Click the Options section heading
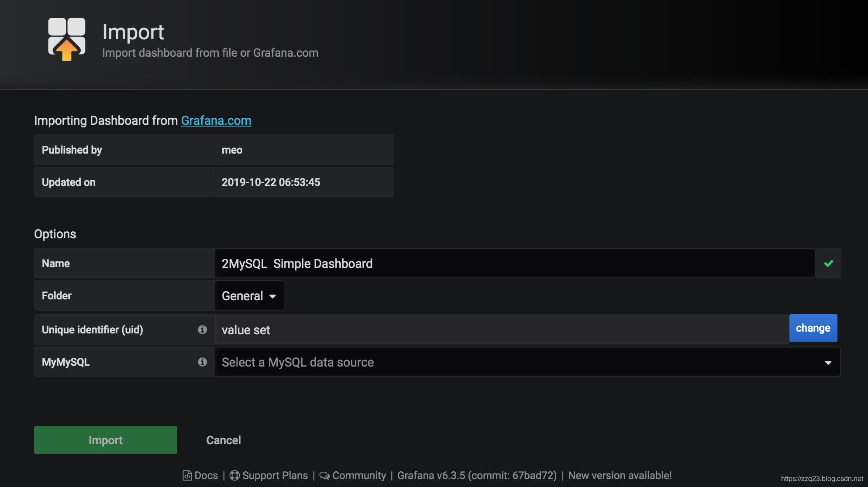This screenshot has width=868, height=487. tap(55, 234)
